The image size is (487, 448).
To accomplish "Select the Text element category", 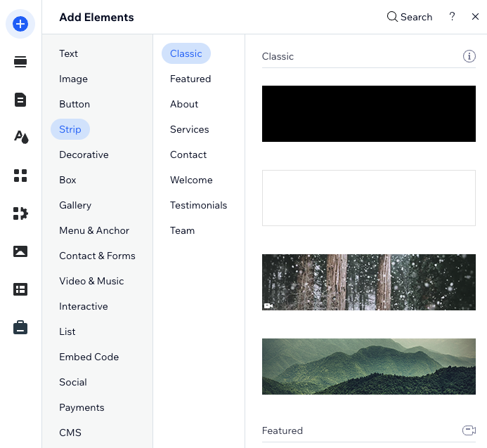I will [x=68, y=53].
